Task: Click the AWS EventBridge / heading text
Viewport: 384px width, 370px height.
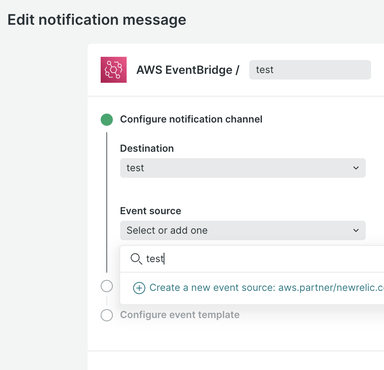Action: coord(188,70)
